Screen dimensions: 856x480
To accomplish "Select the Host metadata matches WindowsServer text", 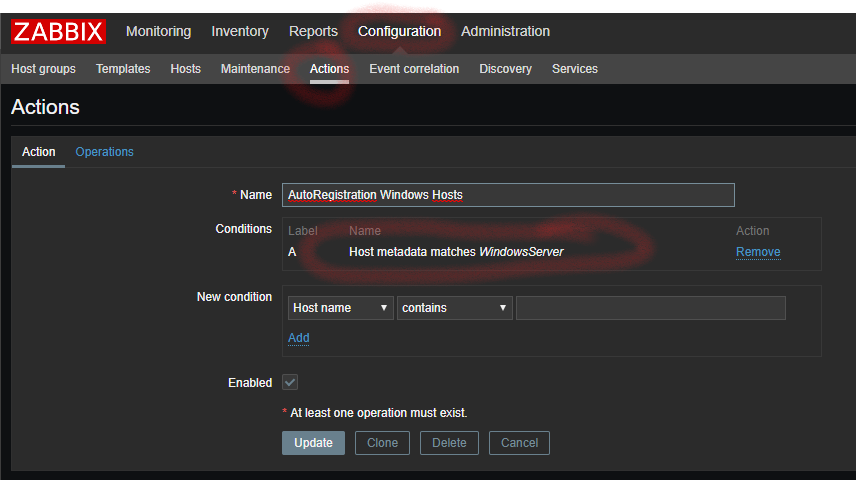I will (456, 252).
